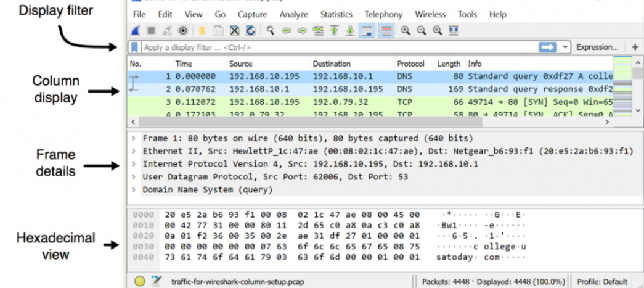
Task: Zoom out on the main window text
Action: click(x=422, y=31)
